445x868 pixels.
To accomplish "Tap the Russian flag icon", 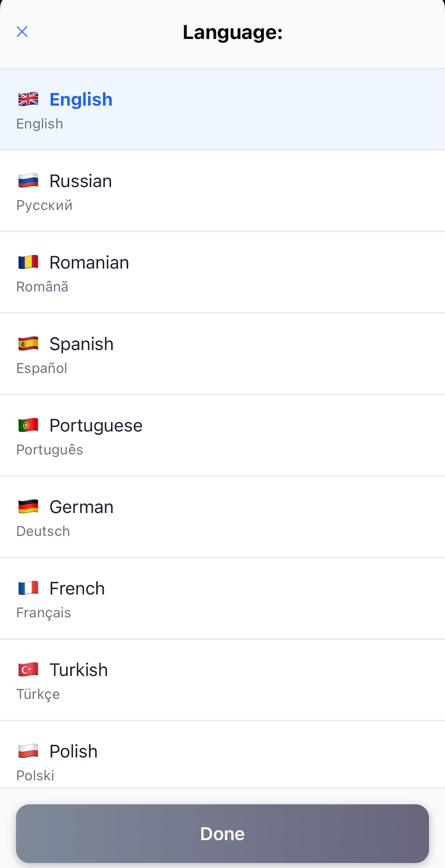I will [x=28, y=181].
